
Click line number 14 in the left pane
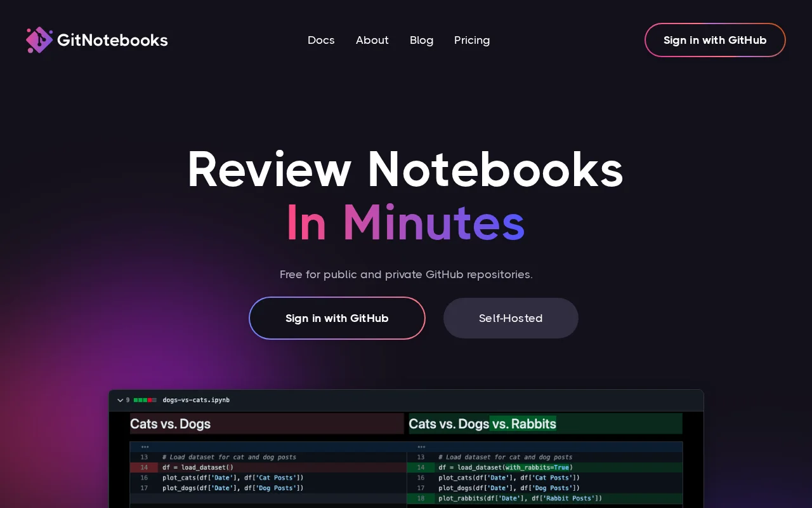point(144,467)
